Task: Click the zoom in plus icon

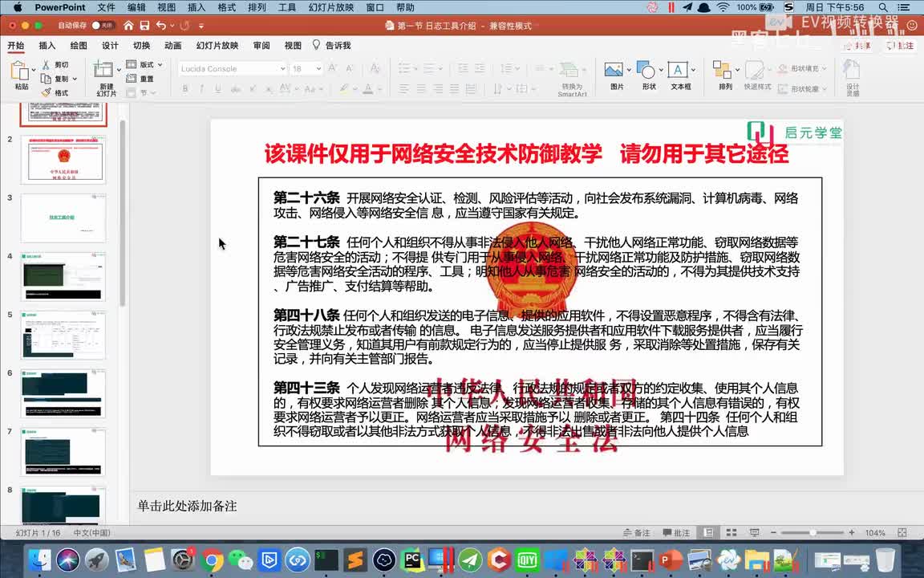Action: click(x=852, y=532)
